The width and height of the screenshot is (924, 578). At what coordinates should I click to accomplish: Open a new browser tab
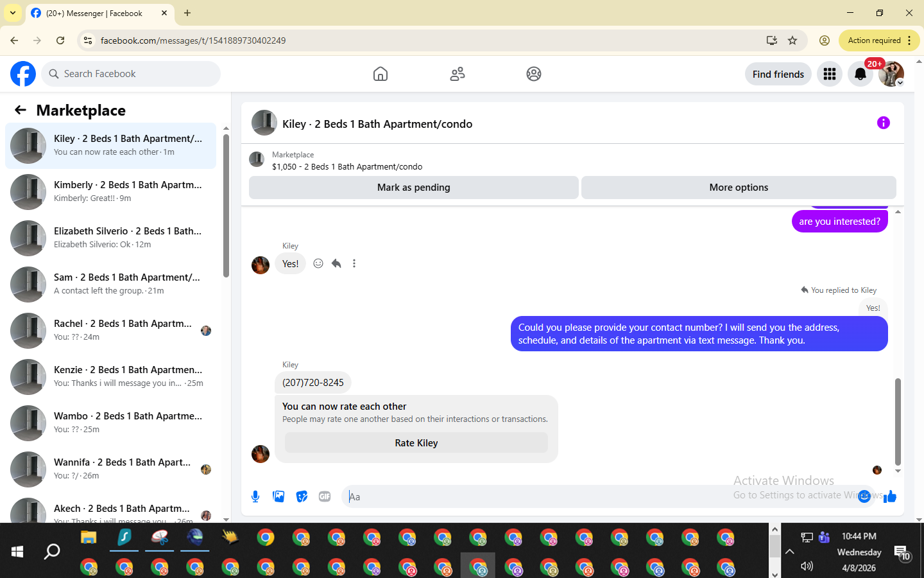(x=187, y=13)
